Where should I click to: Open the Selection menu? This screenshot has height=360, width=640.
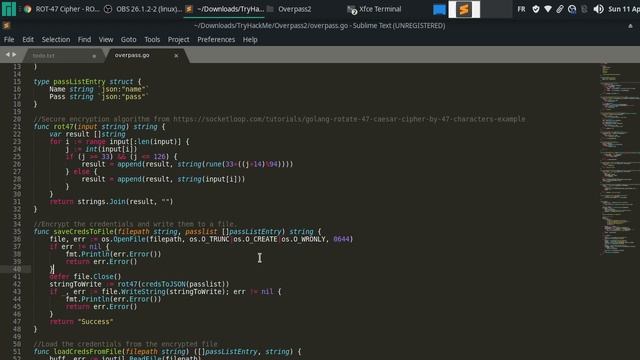coord(56,40)
